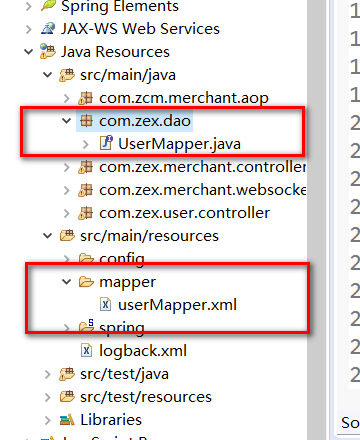Select the spring folder name
The width and height of the screenshot is (360, 440).
pyautogui.click(x=122, y=329)
